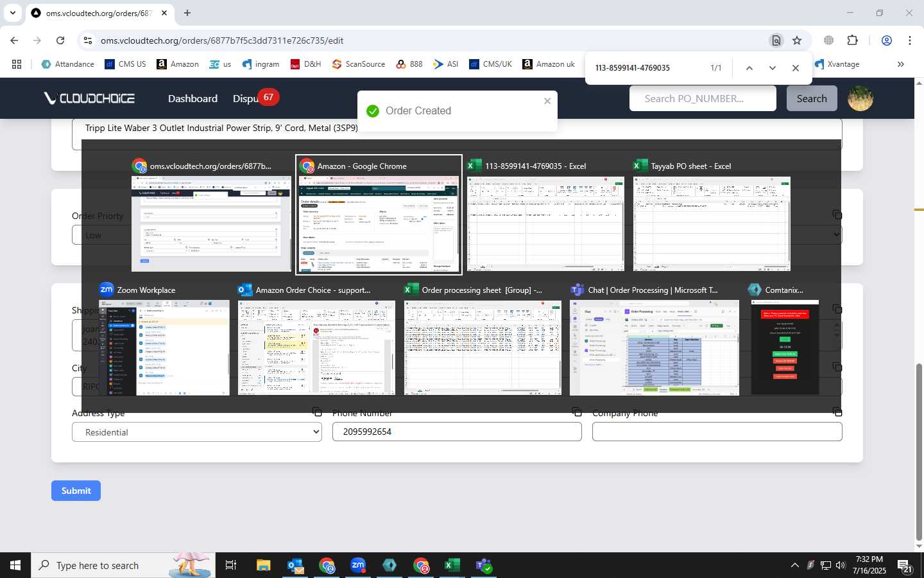Viewport: 924px width, 578px height.
Task: Click the Submit button
Action: pos(76,491)
